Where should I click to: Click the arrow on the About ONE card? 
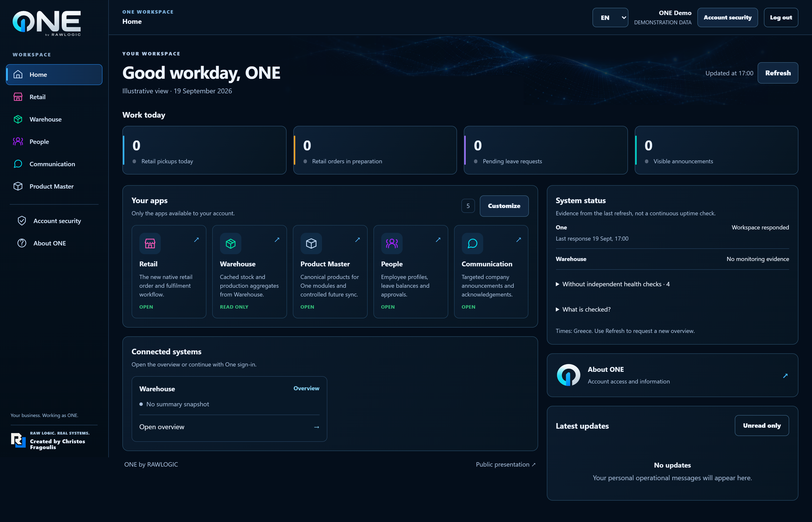click(785, 375)
